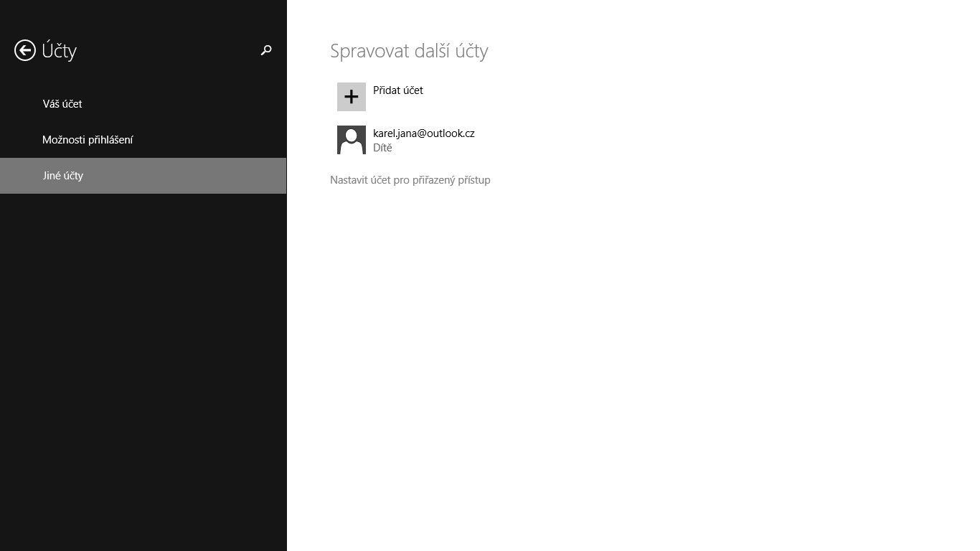This screenshot has height=551, width=980.
Task: Click the plus icon to add account
Action: 352,97
